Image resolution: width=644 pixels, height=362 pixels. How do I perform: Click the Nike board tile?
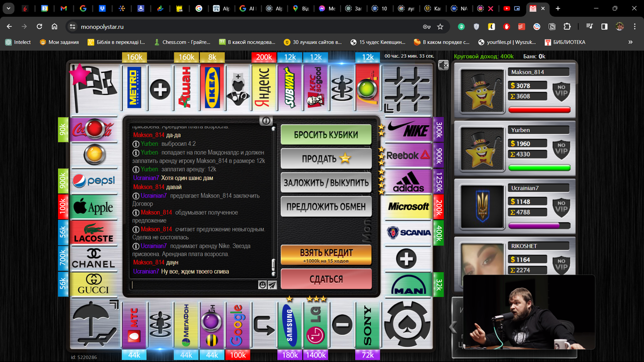point(409,129)
